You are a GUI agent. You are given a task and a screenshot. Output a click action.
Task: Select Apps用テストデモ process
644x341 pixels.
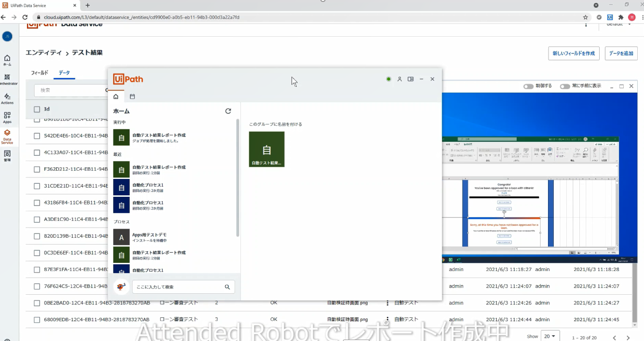click(x=175, y=237)
